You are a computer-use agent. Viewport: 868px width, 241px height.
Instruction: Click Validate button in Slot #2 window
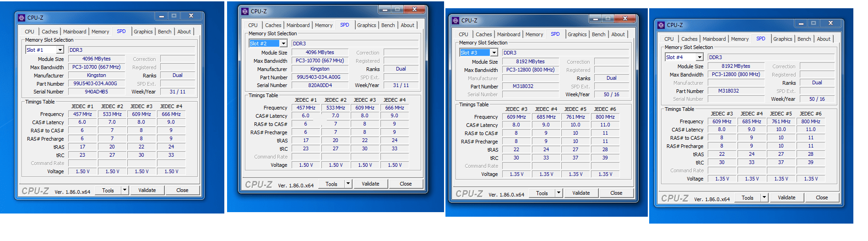(x=370, y=184)
